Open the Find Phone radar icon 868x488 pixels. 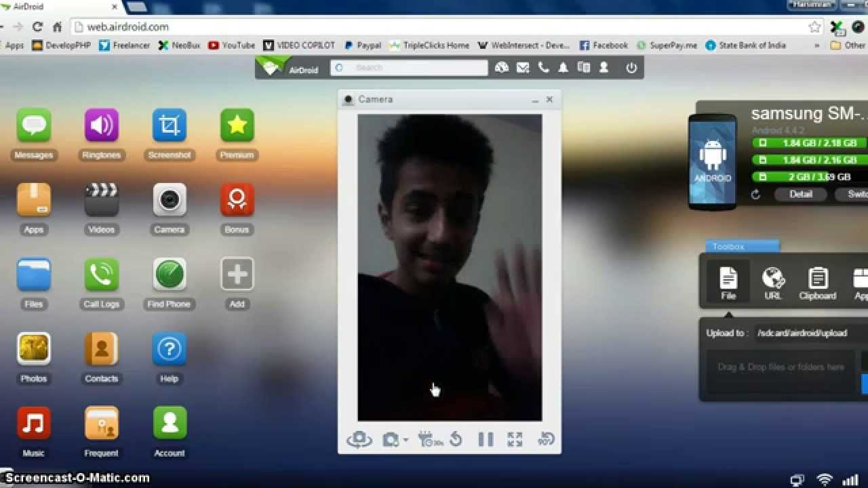170,274
